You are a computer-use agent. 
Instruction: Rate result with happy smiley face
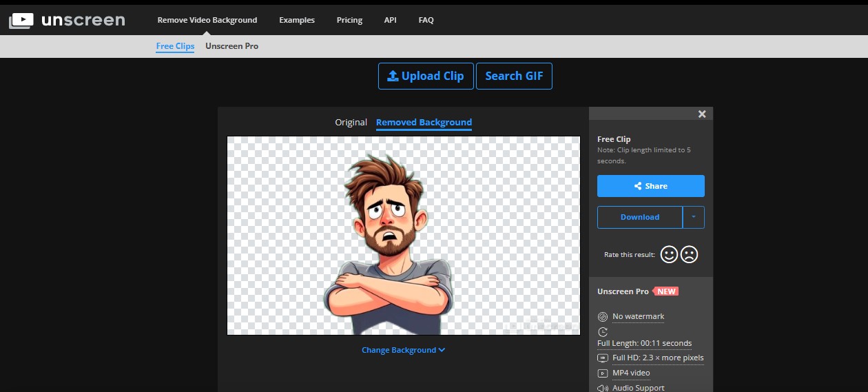[x=669, y=254]
